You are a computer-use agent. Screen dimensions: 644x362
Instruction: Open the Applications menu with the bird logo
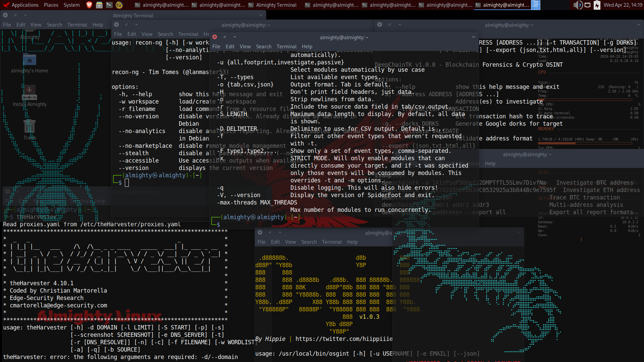coord(20,5)
